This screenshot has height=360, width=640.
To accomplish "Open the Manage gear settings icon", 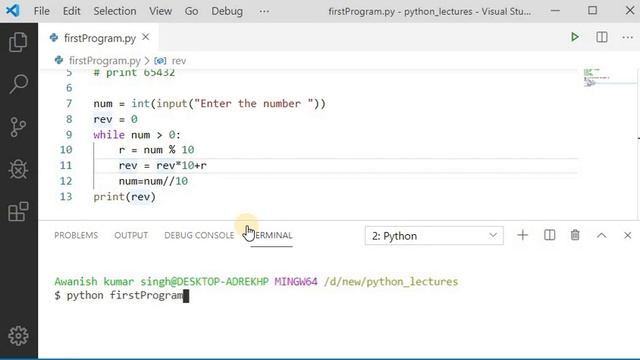I will click(18, 336).
